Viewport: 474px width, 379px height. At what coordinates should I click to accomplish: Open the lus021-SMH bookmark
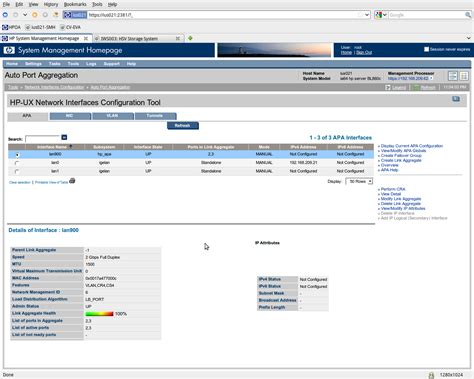pos(40,27)
